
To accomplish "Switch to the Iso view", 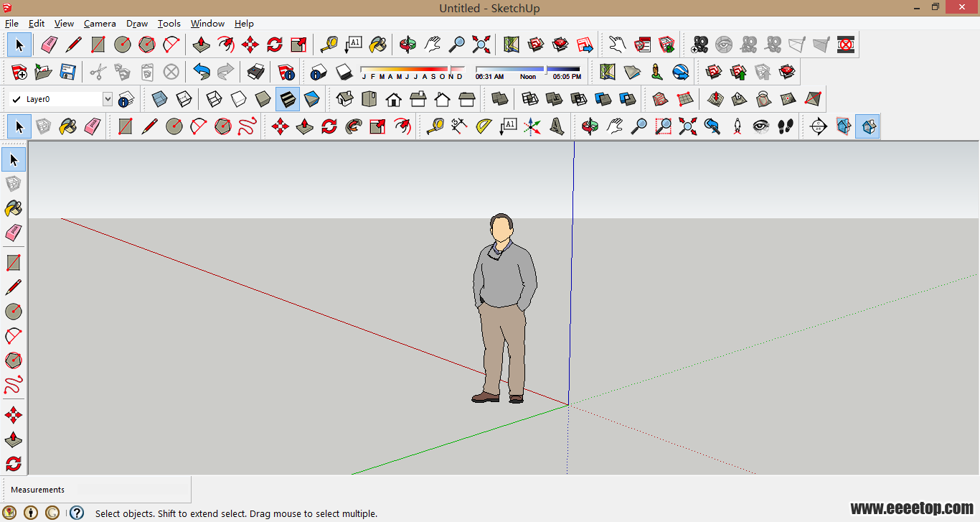I will [345, 98].
